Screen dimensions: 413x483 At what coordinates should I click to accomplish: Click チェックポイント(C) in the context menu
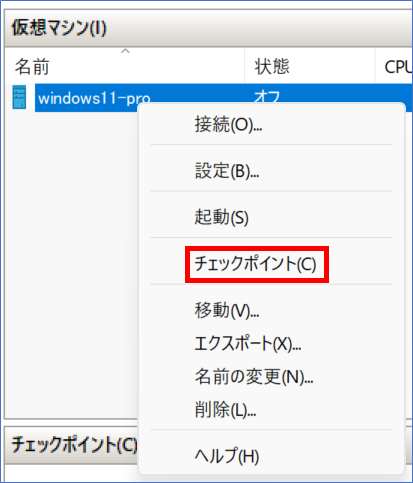[256, 264]
